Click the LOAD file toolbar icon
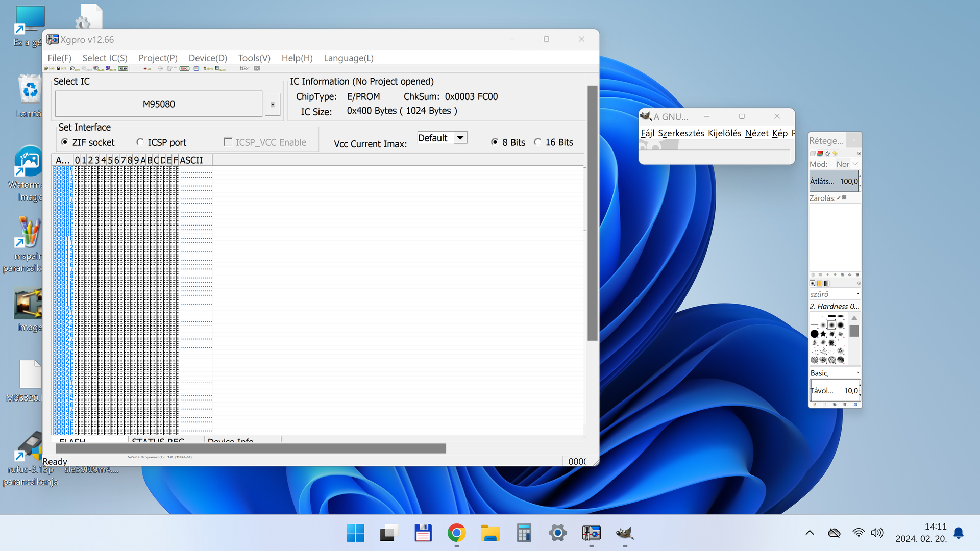The width and height of the screenshot is (980, 551). (x=49, y=68)
